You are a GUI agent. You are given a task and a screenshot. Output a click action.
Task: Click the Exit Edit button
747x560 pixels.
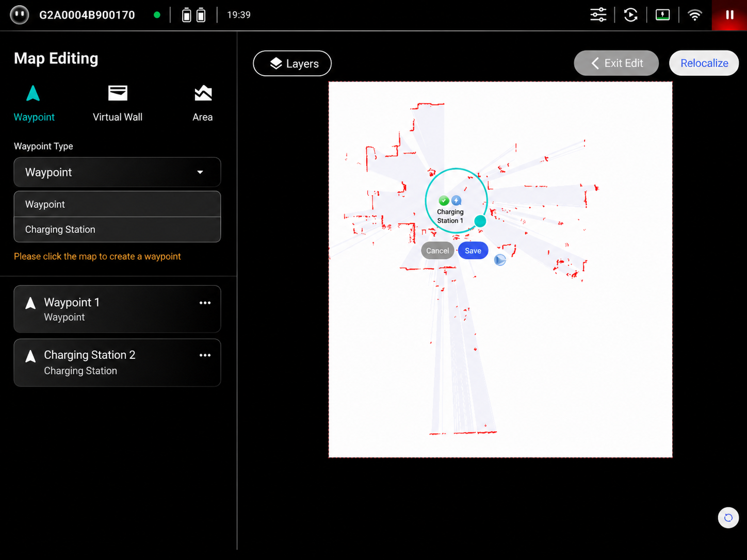pyautogui.click(x=616, y=63)
